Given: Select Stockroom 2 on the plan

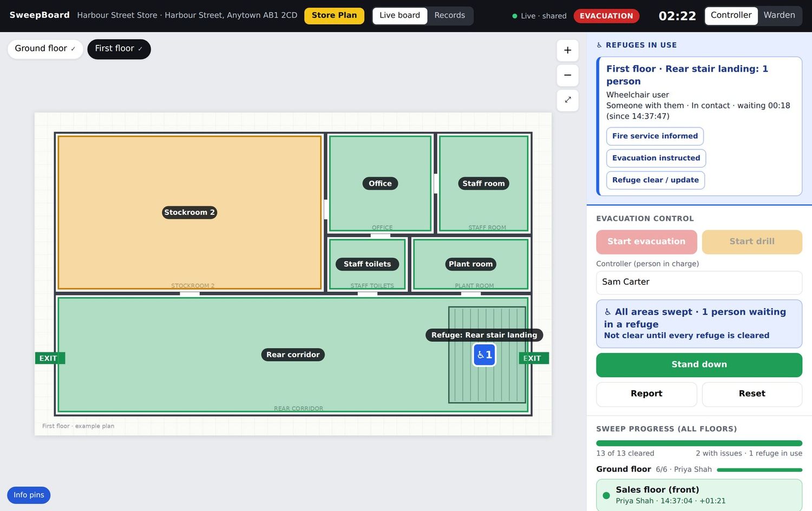Looking at the screenshot, I should click(189, 212).
